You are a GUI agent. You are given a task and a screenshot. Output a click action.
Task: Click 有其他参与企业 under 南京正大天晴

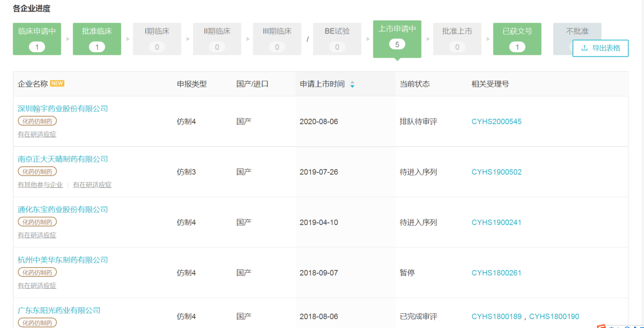click(x=40, y=185)
